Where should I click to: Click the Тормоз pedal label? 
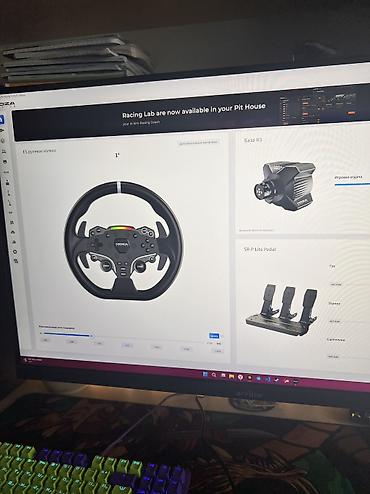tap(334, 303)
